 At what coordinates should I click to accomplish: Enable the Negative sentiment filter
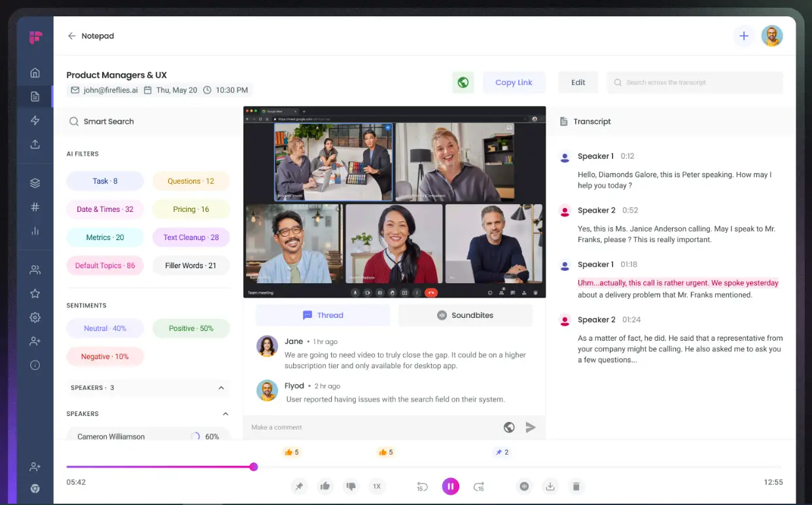pyautogui.click(x=105, y=356)
